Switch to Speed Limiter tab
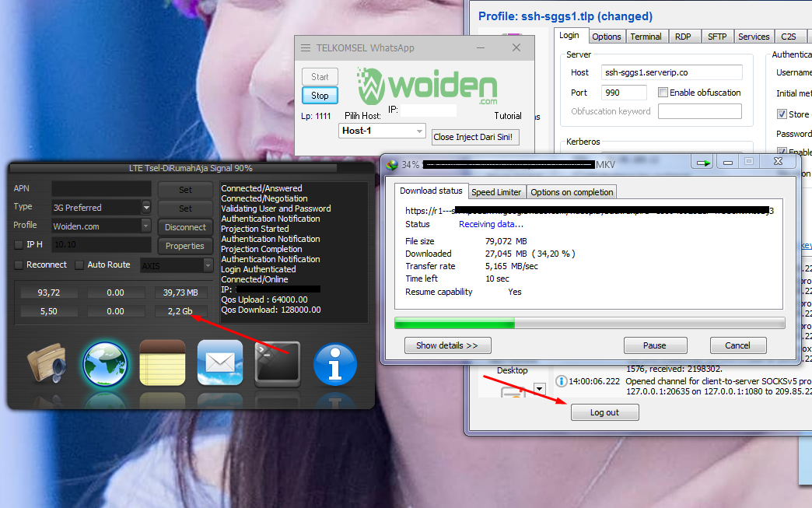The width and height of the screenshot is (812, 508). tap(496, 192)
